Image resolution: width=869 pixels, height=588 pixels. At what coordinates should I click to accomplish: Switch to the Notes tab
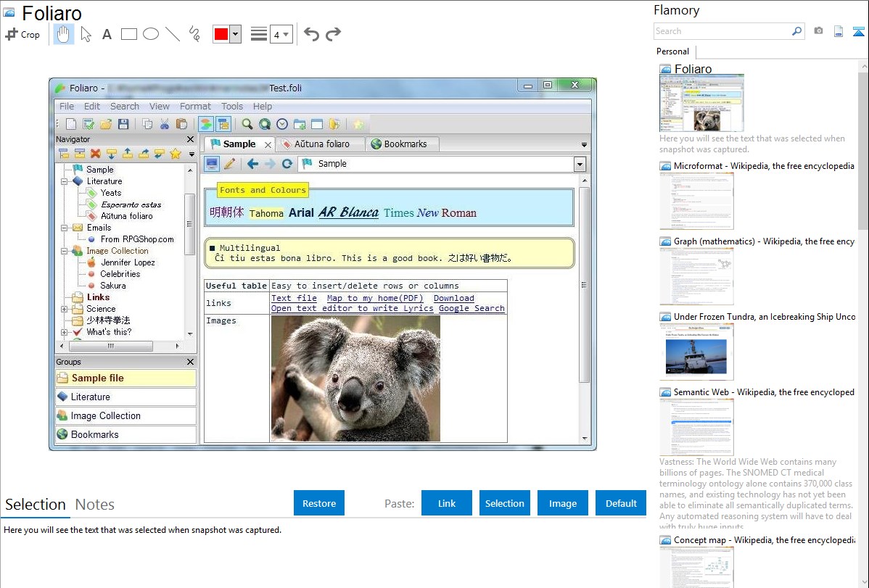94,505
